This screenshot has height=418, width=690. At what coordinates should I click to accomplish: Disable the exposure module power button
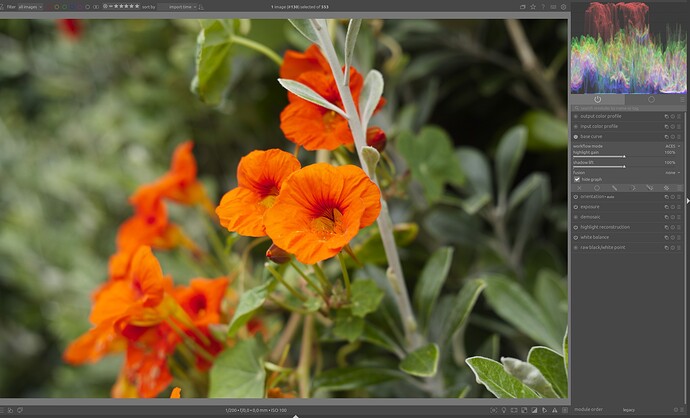pyautogui.click(x=576, y=207)
